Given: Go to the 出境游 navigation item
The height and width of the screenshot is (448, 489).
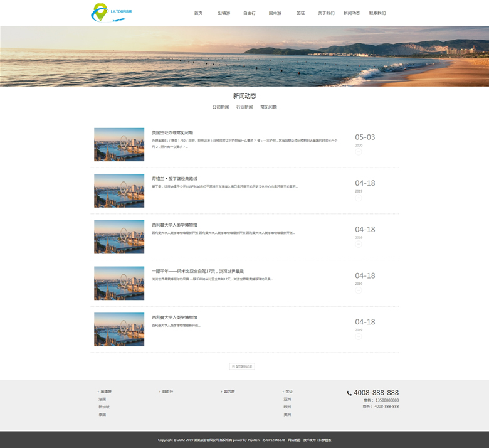Looking at the screenshot, I should tap(224, 13).
